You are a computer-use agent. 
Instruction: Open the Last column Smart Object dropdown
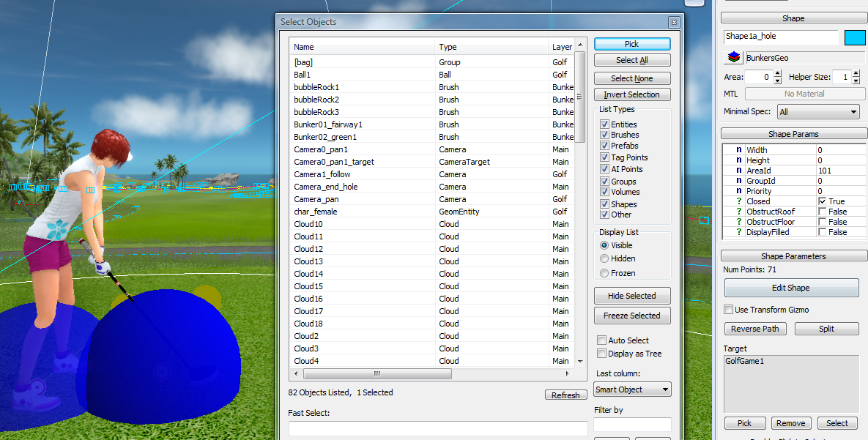point(632,389)
